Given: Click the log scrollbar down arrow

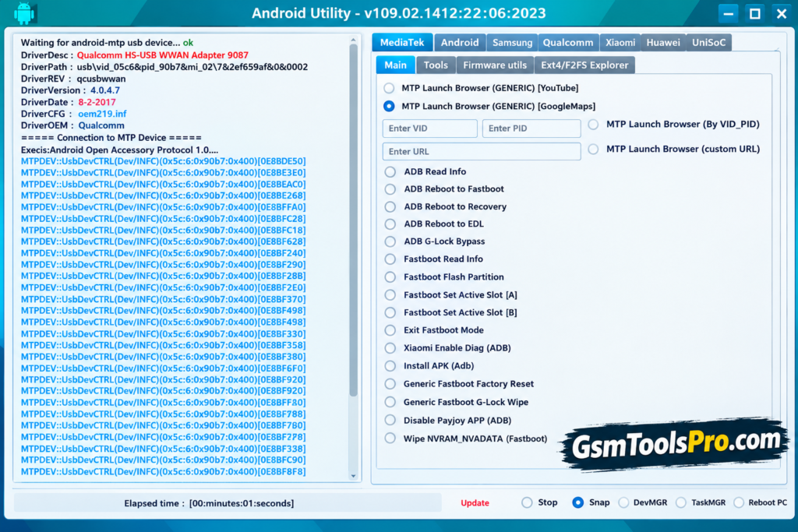Looking at the screenshot, I should pos(353,477).
